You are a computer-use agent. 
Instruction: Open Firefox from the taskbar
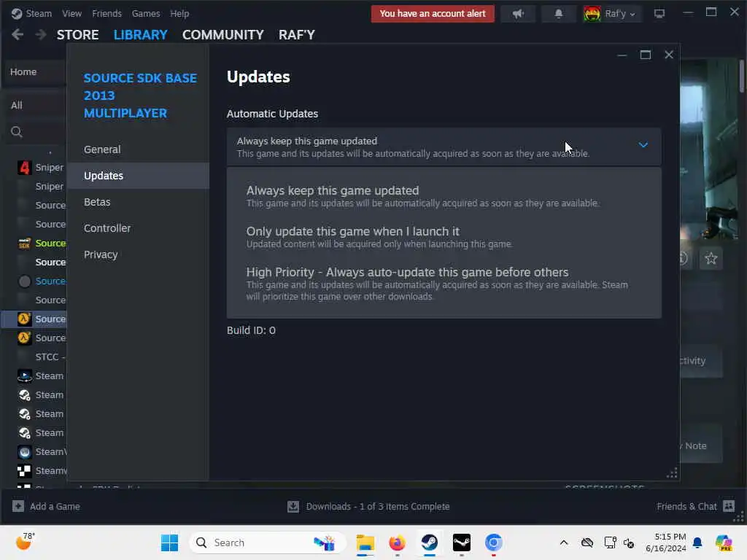coord(398,542)
